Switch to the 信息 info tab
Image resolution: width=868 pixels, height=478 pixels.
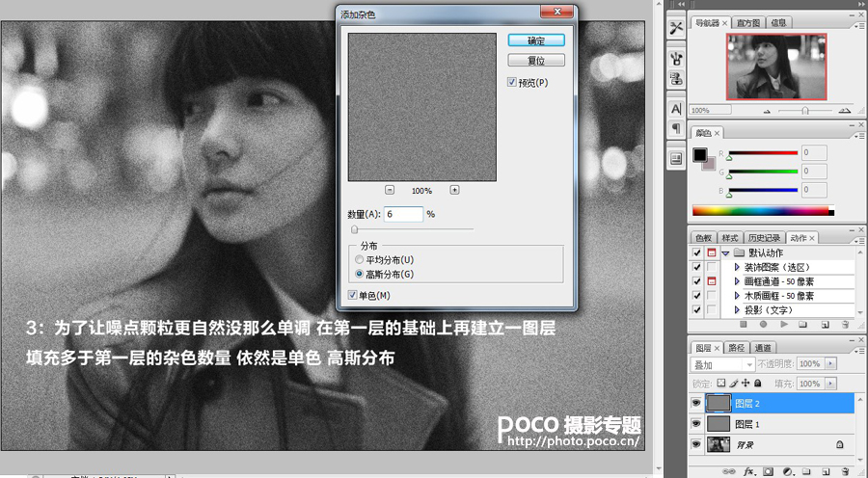(x=778, y=23)
